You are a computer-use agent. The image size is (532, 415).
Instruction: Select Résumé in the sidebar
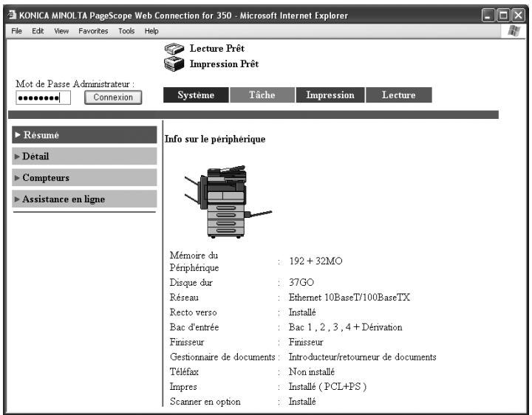(x=84, y=135)
